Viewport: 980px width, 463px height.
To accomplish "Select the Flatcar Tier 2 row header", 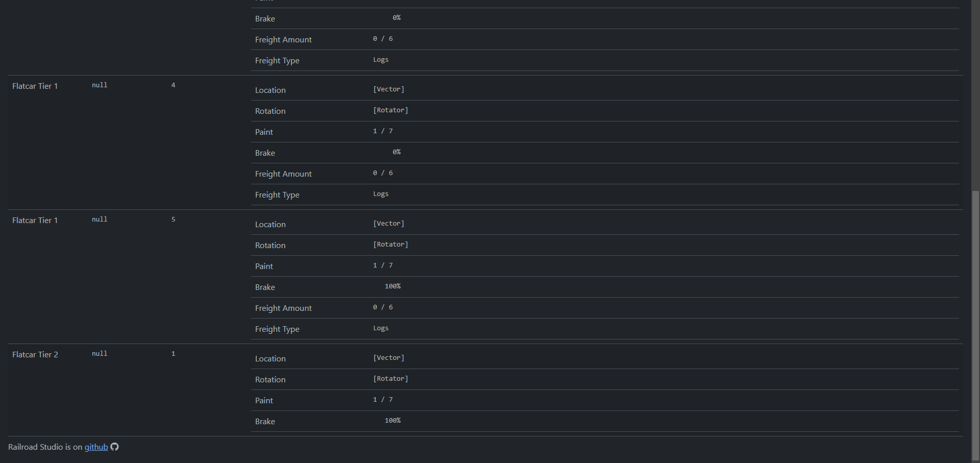I will click(x=35, y=354).
